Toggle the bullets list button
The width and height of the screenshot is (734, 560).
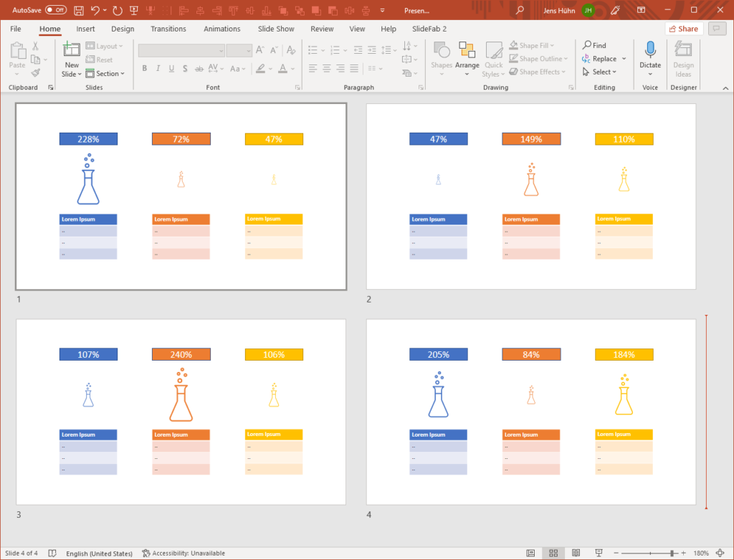point(313,49)
